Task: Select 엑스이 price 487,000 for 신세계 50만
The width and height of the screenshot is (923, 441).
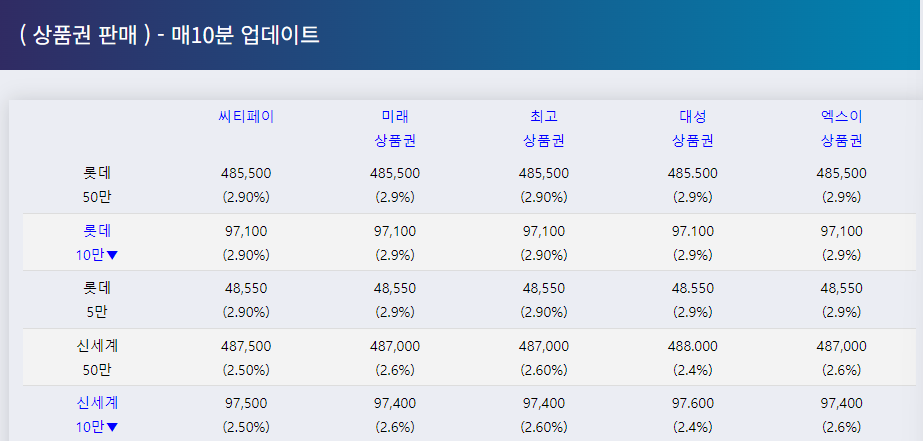Action: [x=842, y=346]
